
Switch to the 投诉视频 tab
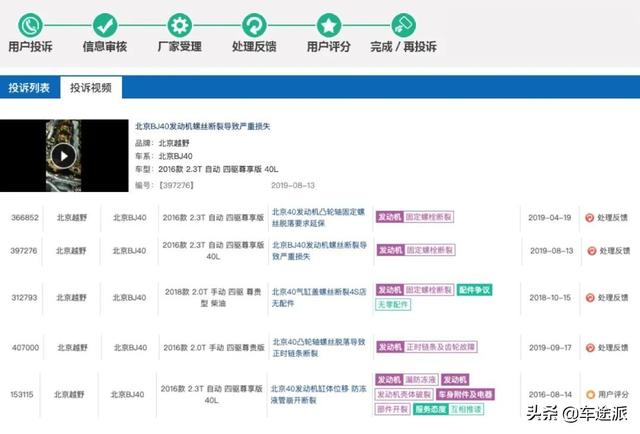tap(91, 87)
